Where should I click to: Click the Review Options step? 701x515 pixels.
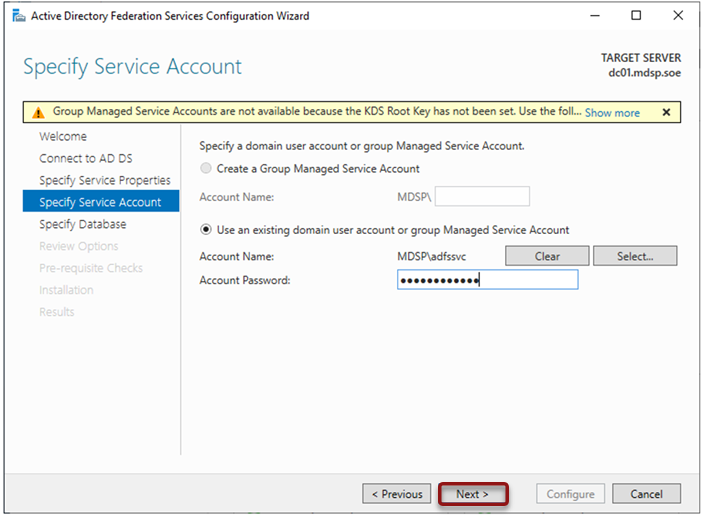(x=79, y=246)
